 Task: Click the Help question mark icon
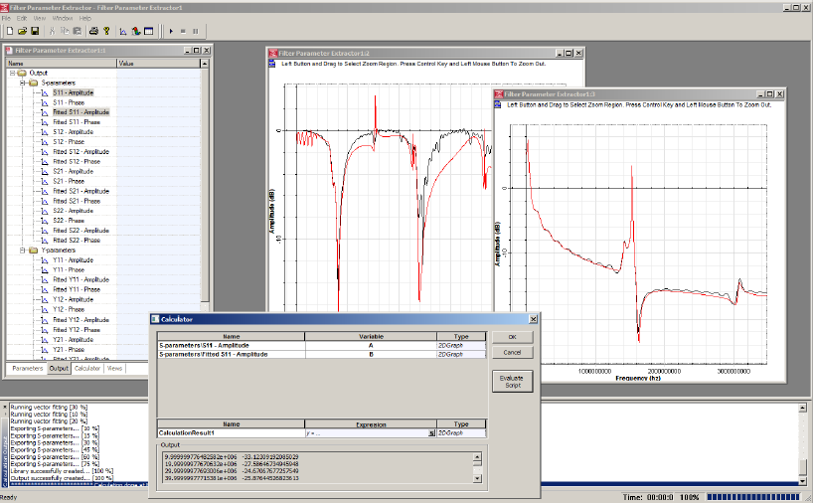tap(106, 31)
